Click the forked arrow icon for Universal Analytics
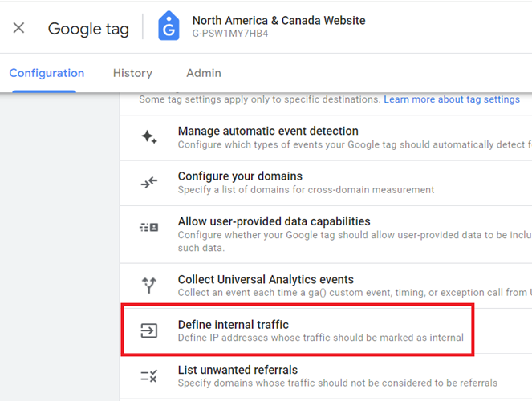 click(149, 285)
